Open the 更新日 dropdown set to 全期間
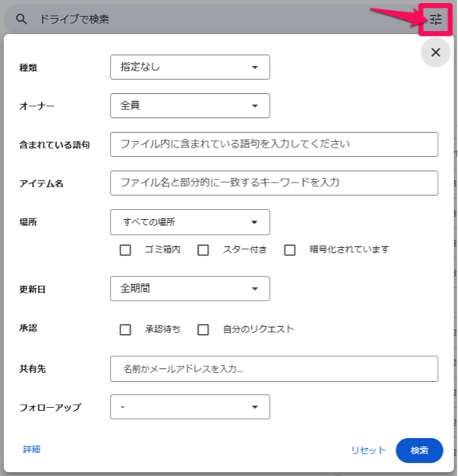Viewport: 458px width, 476px height. pos(190,288)
